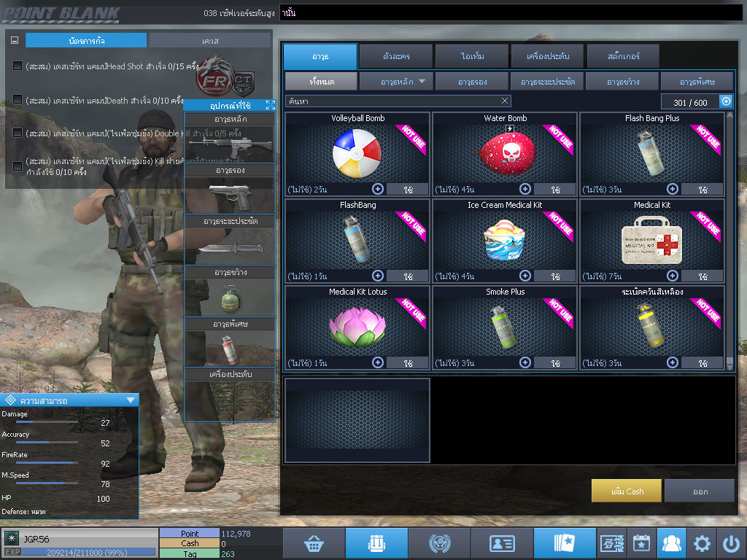Use the Volleyball Bomb item
Image resolution: width=747 pixels, height=560 pixels.
pos(408,189)
